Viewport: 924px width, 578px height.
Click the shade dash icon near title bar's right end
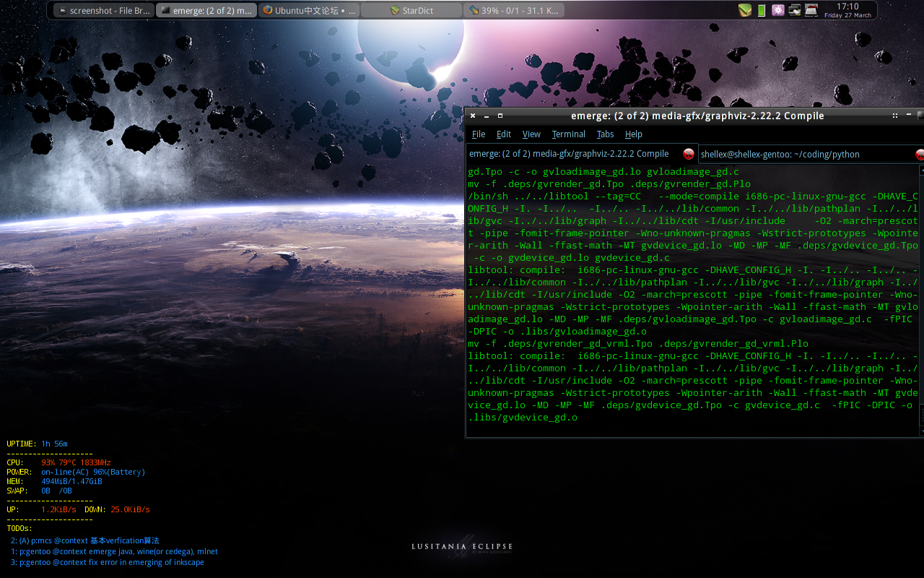(x=908, y=116)
